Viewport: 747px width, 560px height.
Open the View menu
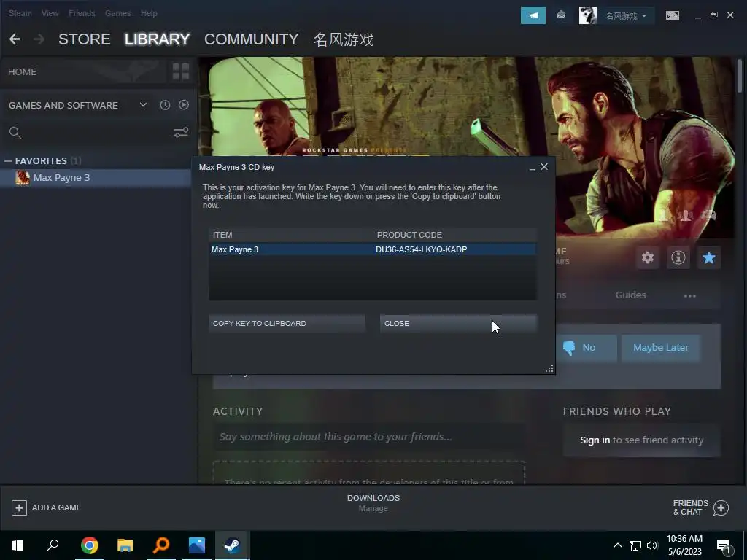[x=50, y=13]
